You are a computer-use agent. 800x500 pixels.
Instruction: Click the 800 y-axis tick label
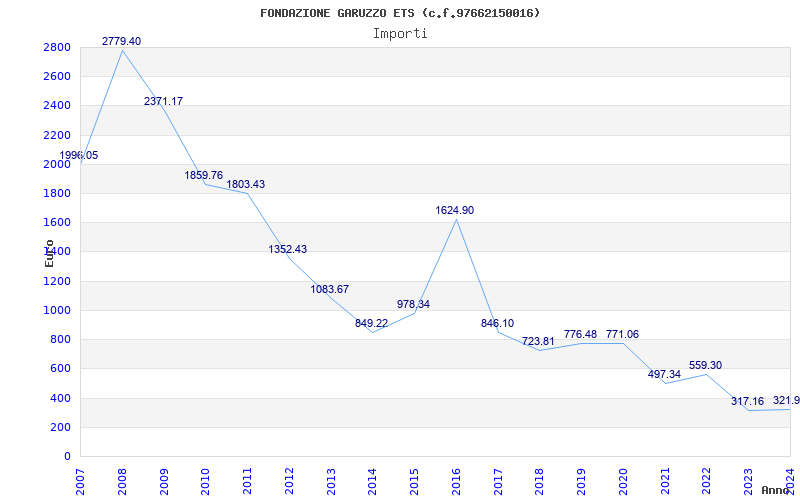[61, 339]
